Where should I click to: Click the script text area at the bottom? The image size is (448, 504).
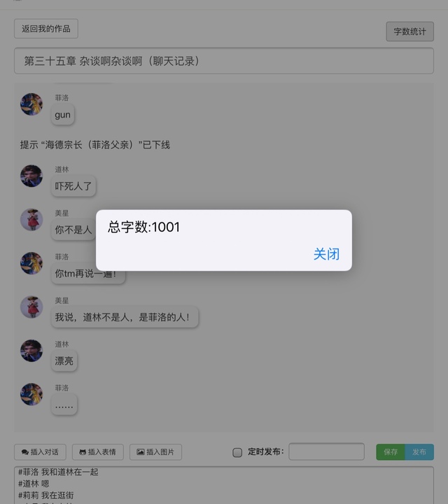pos(224,485)
